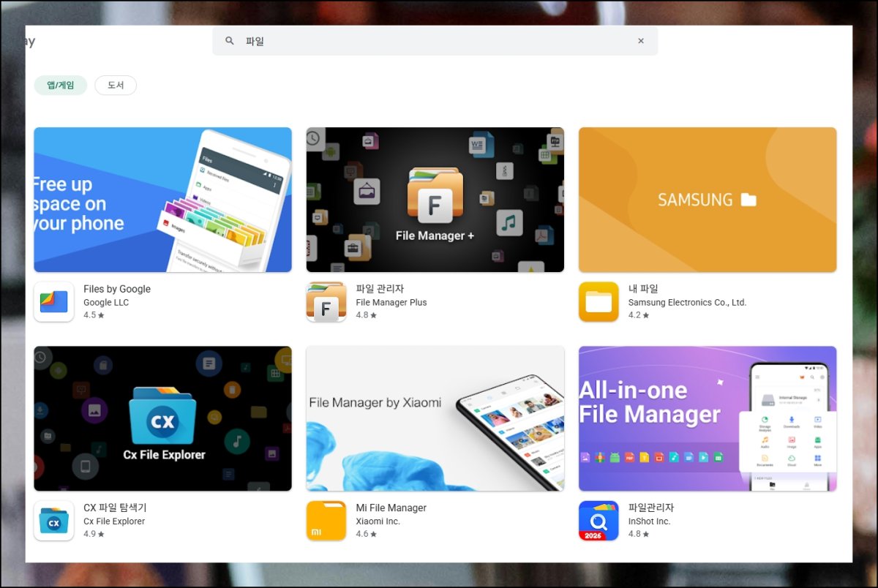Open the CX File Explorer app icon
Image resolution: width=878 pixels, height=588 pixels.
pyautogui.click(x=54, y=521)
